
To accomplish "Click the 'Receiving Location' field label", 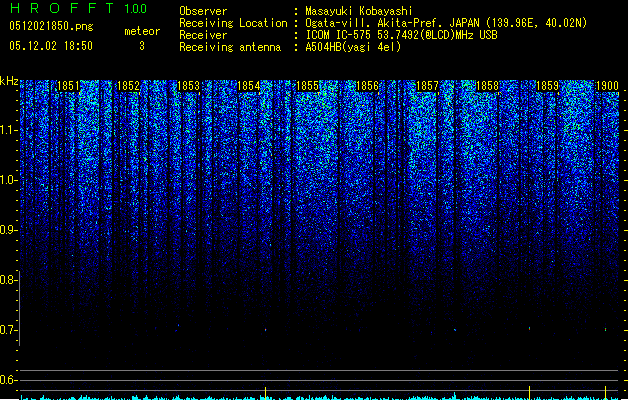I will pyautogui.click(x=233, y=23).
